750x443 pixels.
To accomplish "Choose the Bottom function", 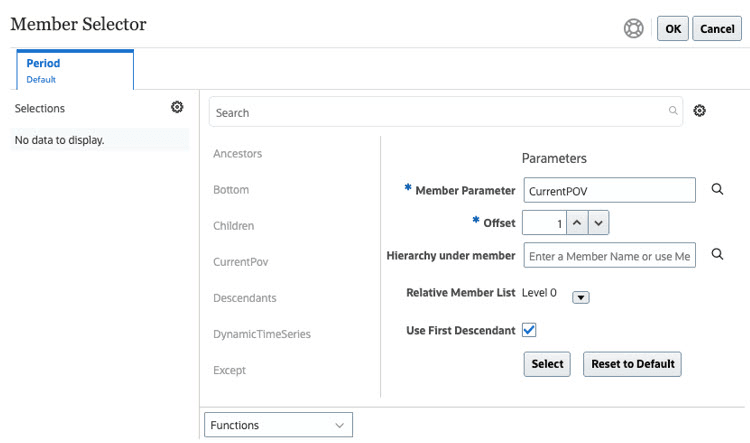I will (231, 190).
